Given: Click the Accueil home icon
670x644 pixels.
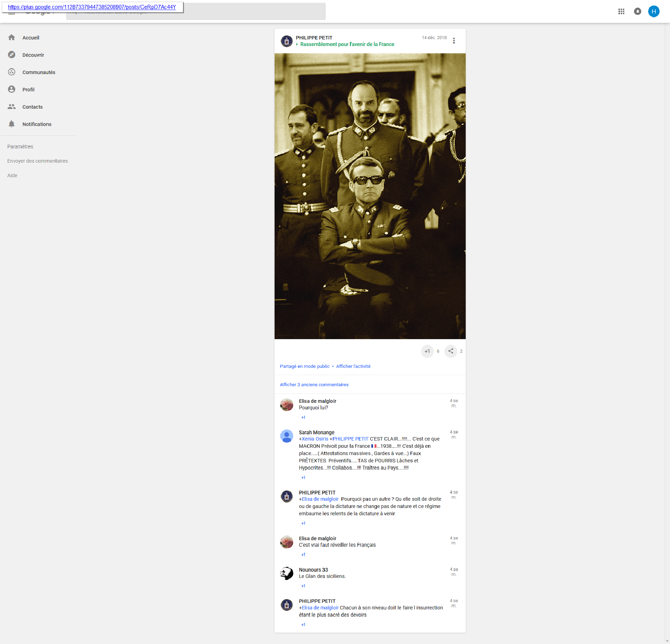Looking at the screenshot, I should click(x=12, y=37).
